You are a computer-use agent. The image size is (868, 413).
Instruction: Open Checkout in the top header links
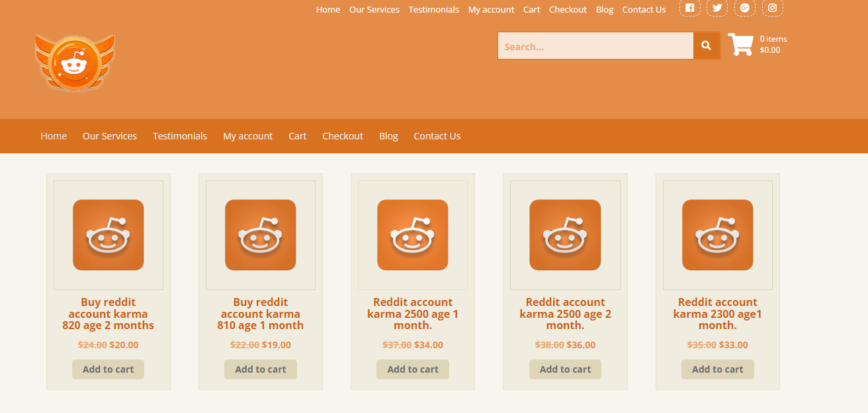[568, 9]
